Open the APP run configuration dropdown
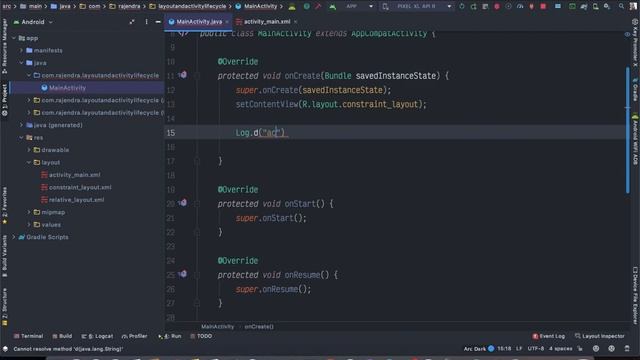The image size is (640, 360). tap(359, 6)
